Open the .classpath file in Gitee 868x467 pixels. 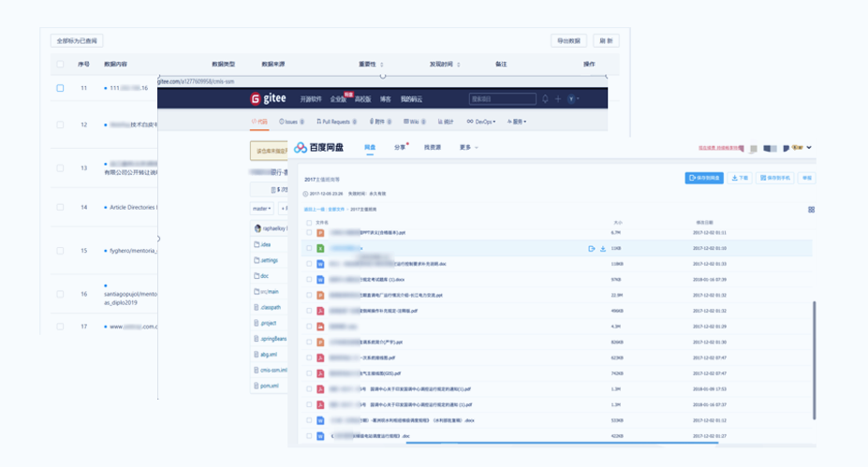click(268, 307)
